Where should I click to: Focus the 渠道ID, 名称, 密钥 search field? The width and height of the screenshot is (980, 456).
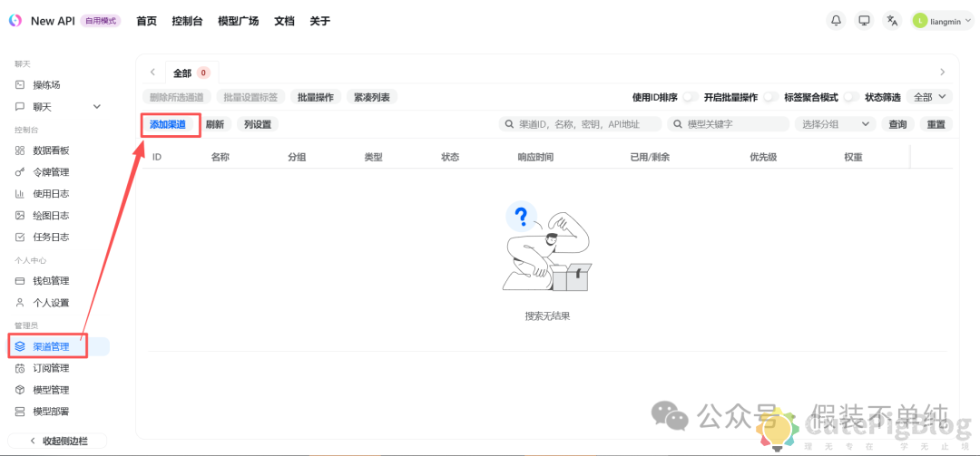coord(581,124)
